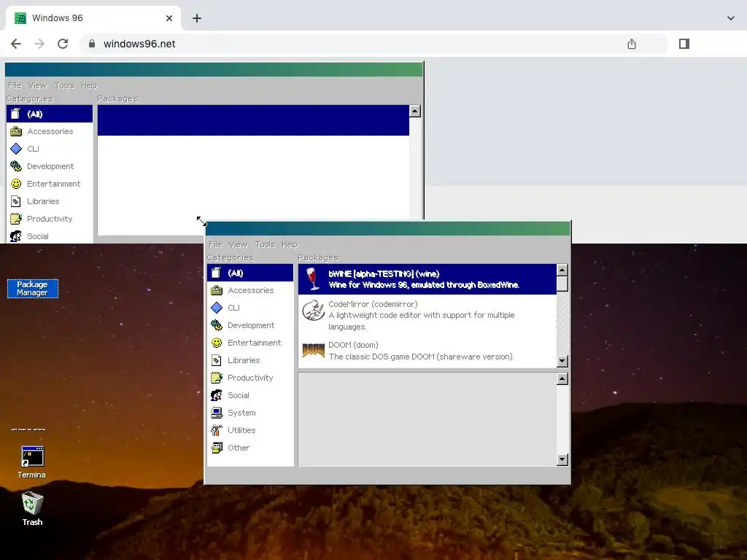
Task: Close the Windows 96 browser tab
Action: (169, 18)
